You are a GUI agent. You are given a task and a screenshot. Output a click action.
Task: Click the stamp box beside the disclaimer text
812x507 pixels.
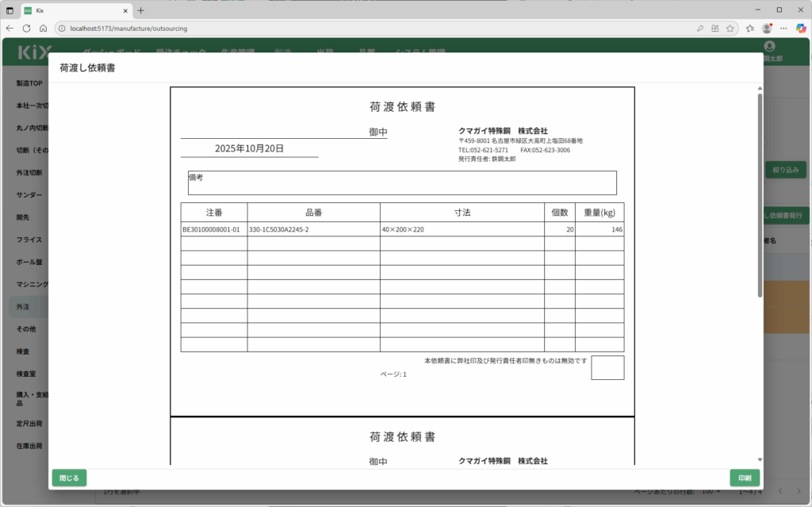pos(607,367)
